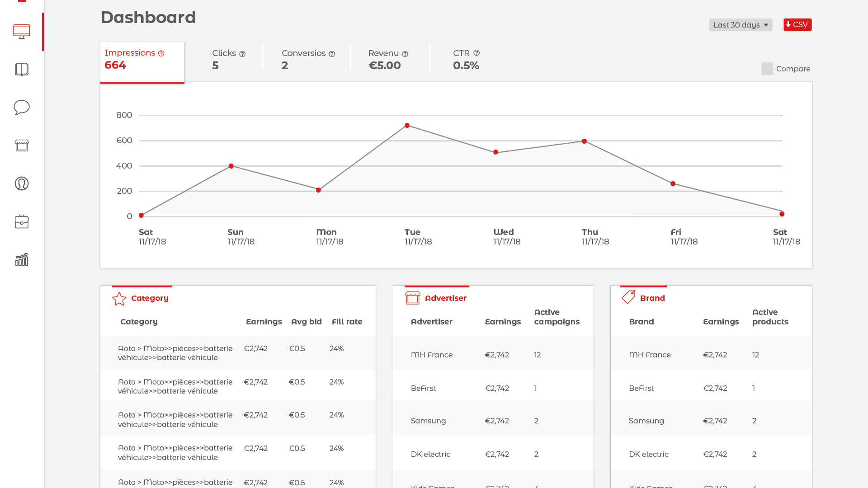
Task: Click the Sun data point on chart
Action: pos(231,166)
